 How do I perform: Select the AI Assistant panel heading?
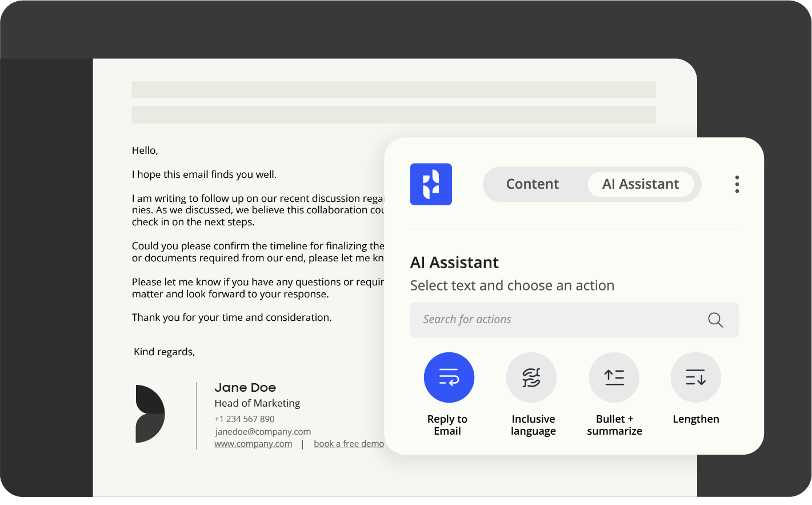(x=454, y=263)
